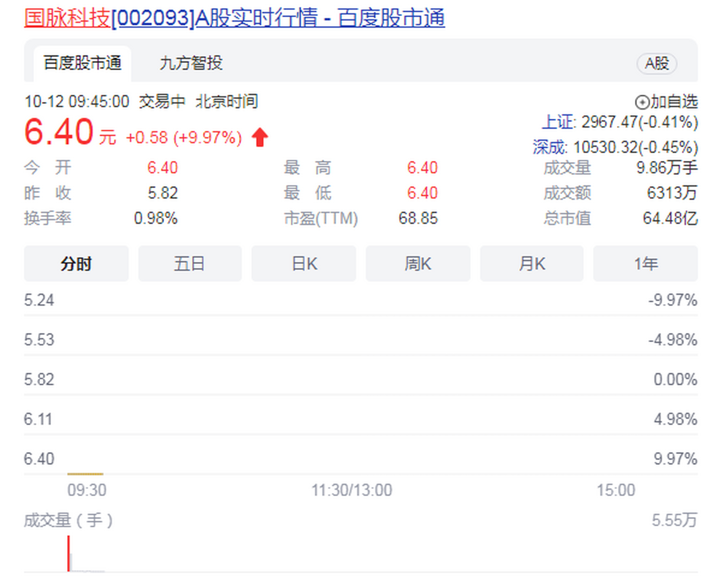The width and height of the screenshot is (728, 580).
Task: Click the 昨收 value 5.82
Action: tap(163, 193)
